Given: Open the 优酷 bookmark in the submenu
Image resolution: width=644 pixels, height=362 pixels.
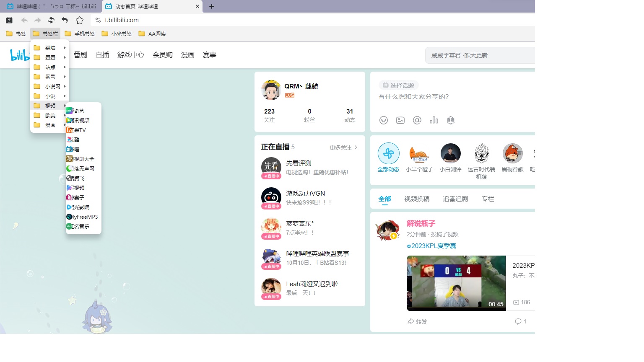Looking at the screenshot, I should (x=83, y=140).
